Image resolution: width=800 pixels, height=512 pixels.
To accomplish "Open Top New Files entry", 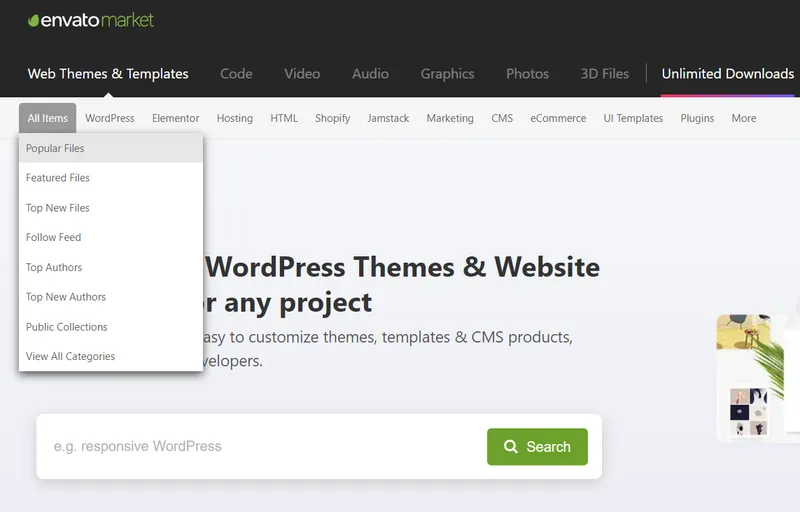I will (111, 208).
